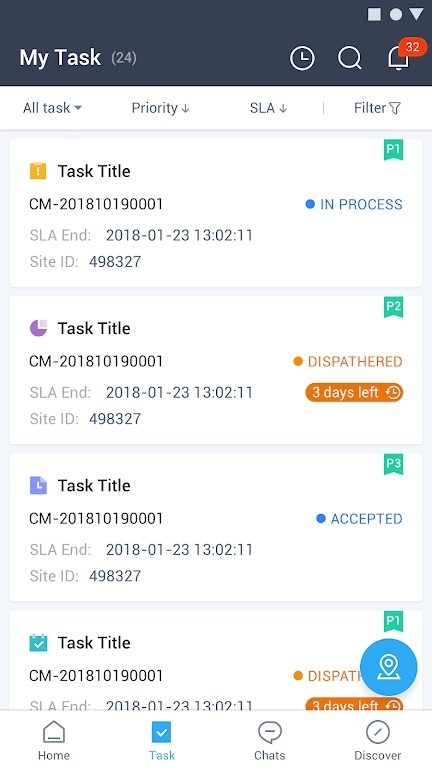Image resolution: width=432 pixels, height=768 pixels.
Task: Tap the 3 days left badge
Action: pyautogui.click(x=354, y=392)
